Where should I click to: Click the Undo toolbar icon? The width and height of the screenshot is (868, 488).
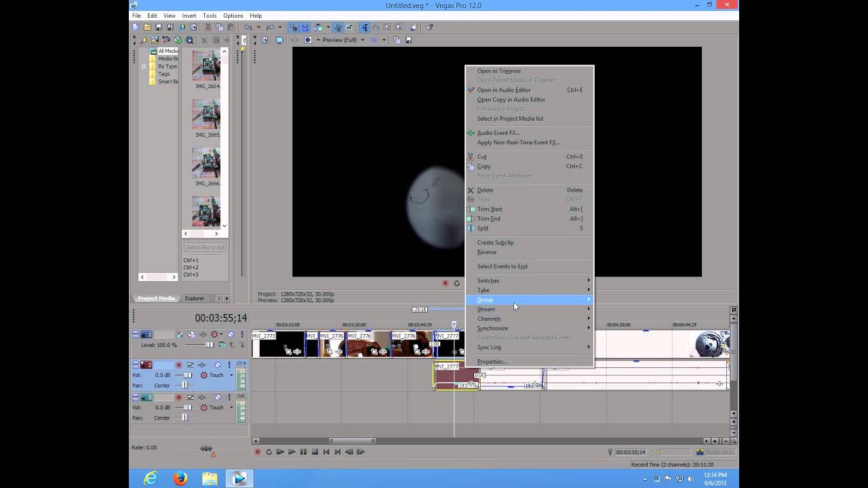(x=248, y=27)
